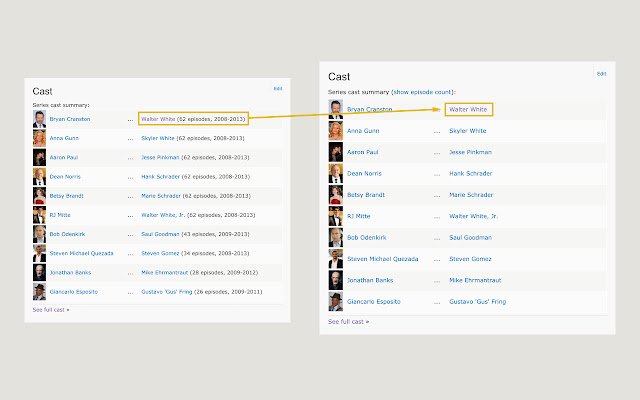Click Gustavo 'Gus' Fring link in right panel
Viewport: 640px width, 400px height.
pyautogui.click(x=478, y=302)
